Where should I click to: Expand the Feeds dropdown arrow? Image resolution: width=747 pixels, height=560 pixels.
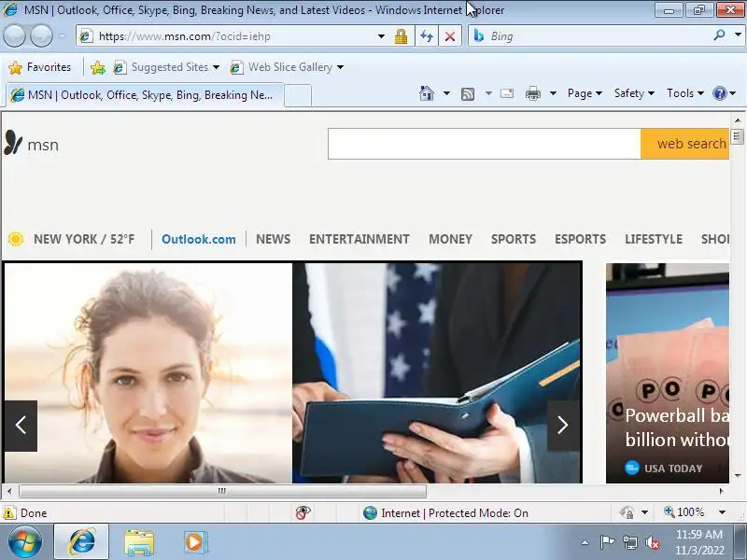click(x=488, y=93)
